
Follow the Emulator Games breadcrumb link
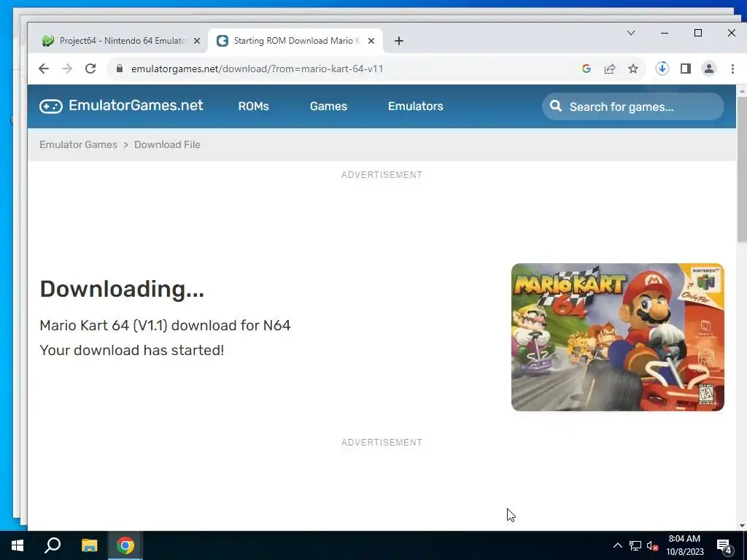(x=78, y=145)
